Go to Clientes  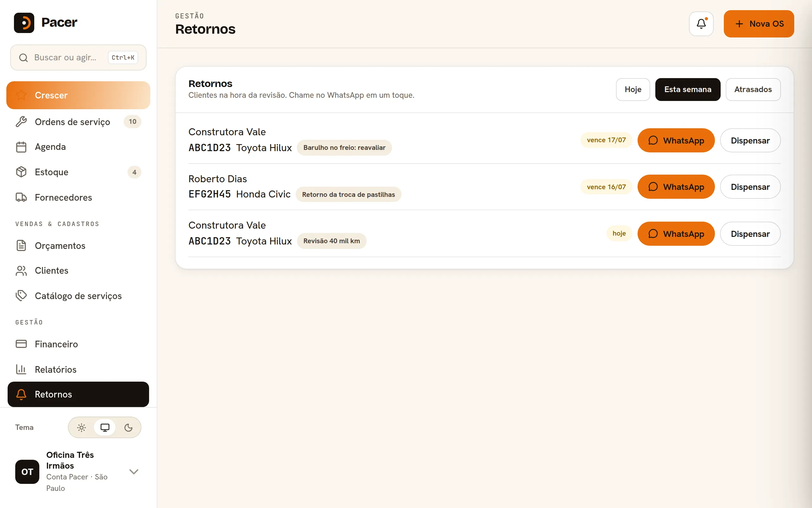78,271
